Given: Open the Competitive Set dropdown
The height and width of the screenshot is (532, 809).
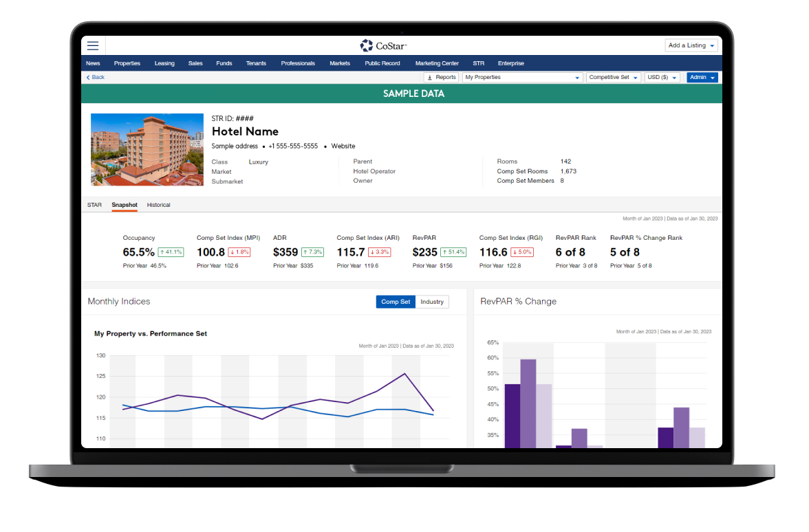Looking at the screenshot, I should point(613,78).
